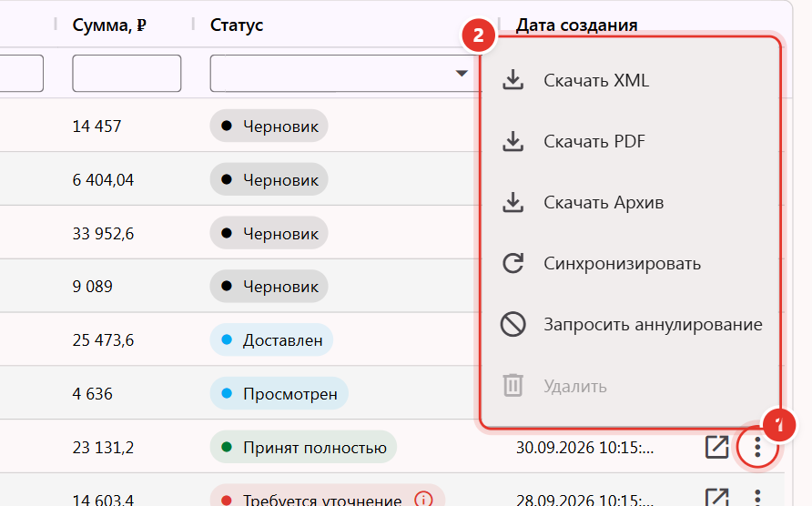Click the amount 9 089
812x506 pixels.
(92, 287)
